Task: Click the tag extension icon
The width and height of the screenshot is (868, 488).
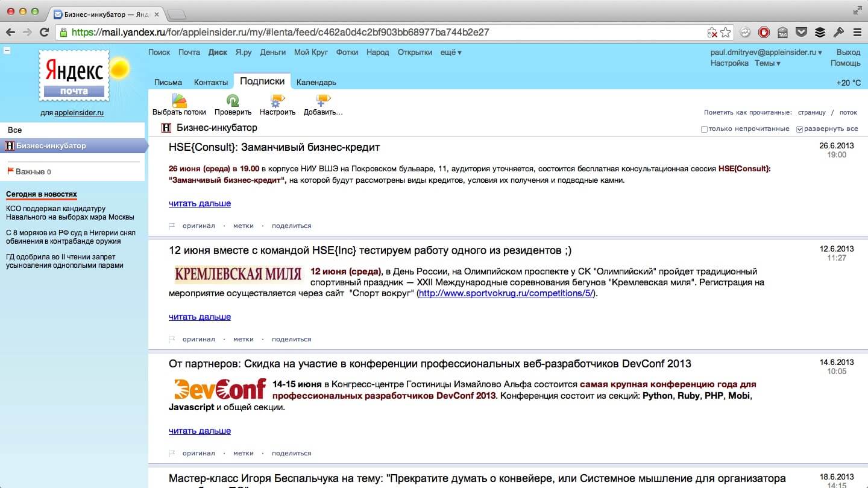Action: (782, 32)
